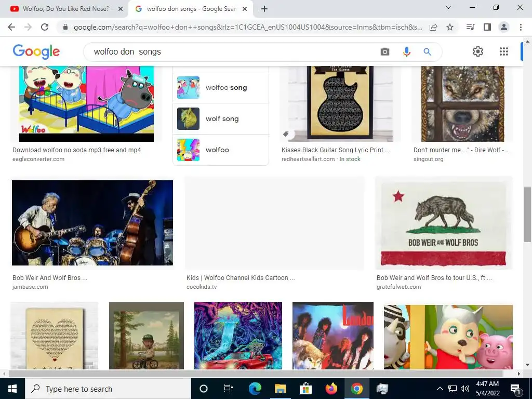Open Task View on taskbar
532x399 pixels.
[229, 389]
